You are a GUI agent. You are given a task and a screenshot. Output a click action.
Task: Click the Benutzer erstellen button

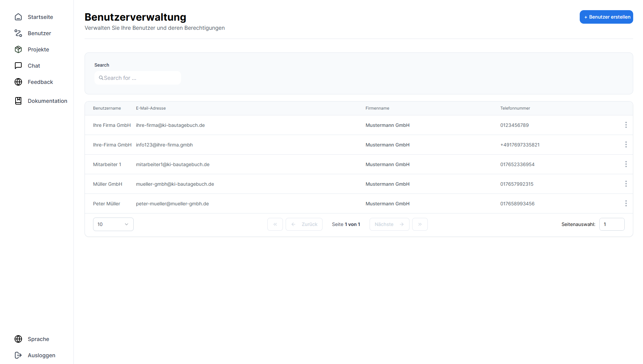606,17
